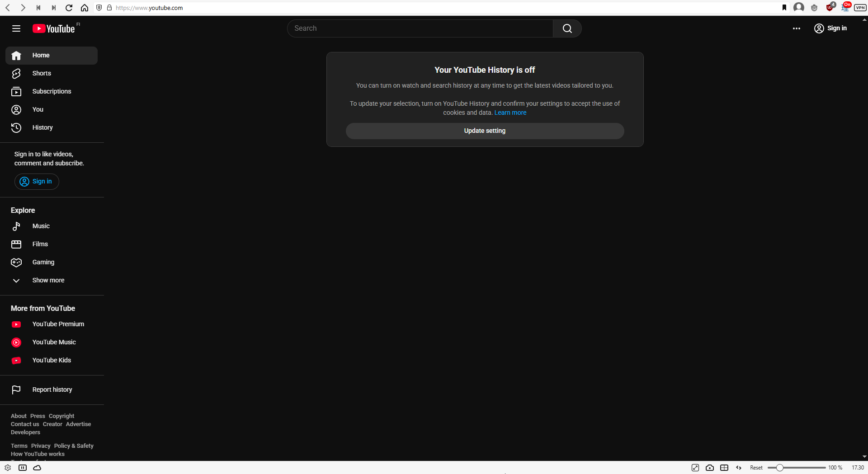Click the zoom slider handle

(x=779, y=468)
